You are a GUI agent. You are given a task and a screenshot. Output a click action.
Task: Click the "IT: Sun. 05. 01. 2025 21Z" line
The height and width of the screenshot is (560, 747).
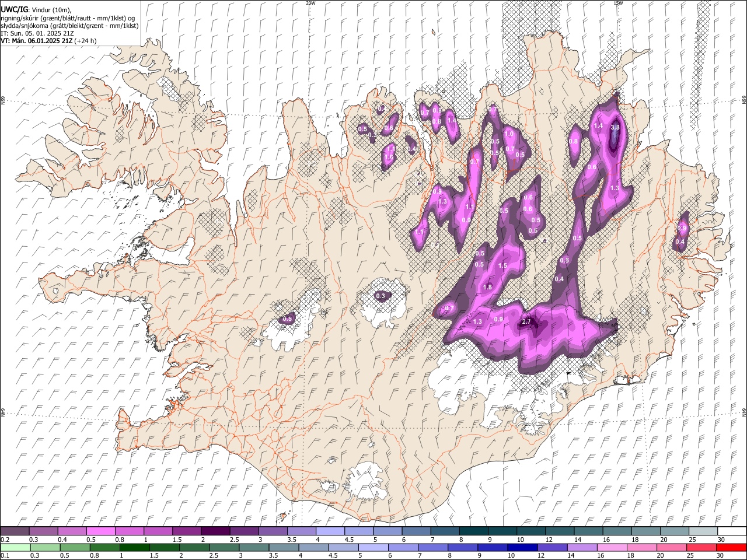(37, 33)
